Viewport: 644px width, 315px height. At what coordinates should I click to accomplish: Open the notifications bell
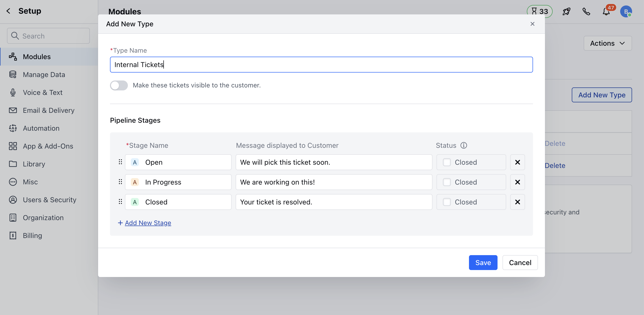[606, 11]
